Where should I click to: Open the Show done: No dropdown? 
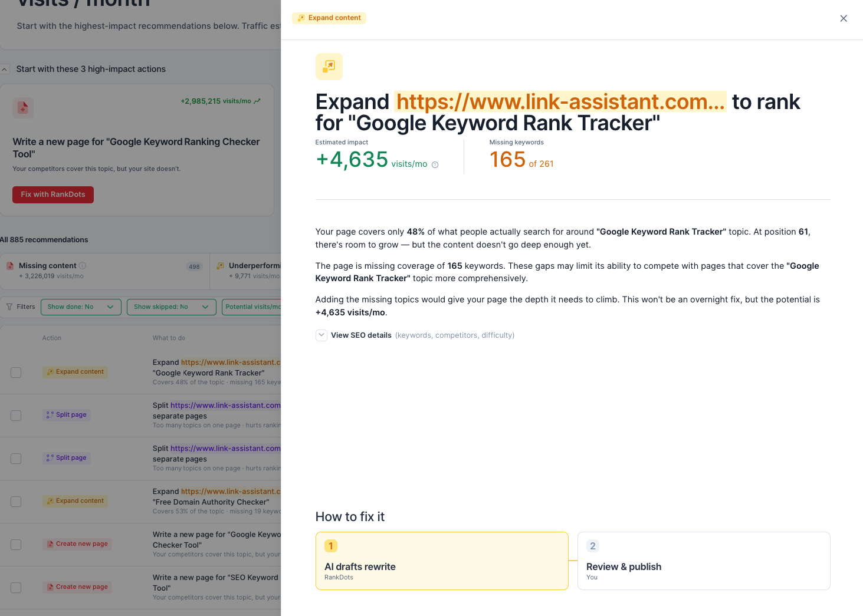(81, 307)
